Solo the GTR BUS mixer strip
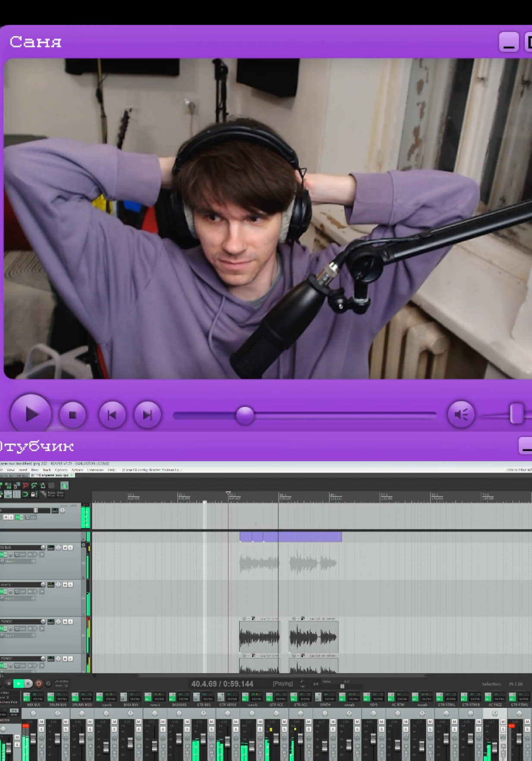The height and width of the screenshot is (761, 532). (211, 729)
